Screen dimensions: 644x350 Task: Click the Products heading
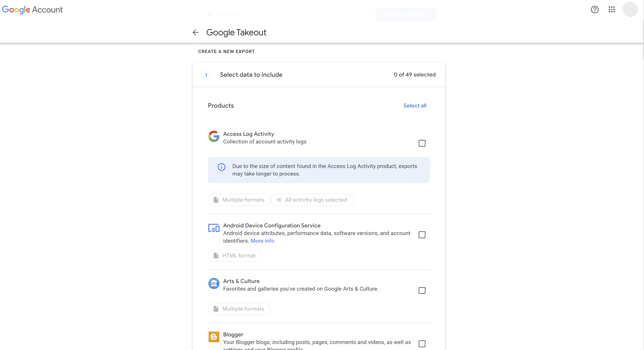221,106
